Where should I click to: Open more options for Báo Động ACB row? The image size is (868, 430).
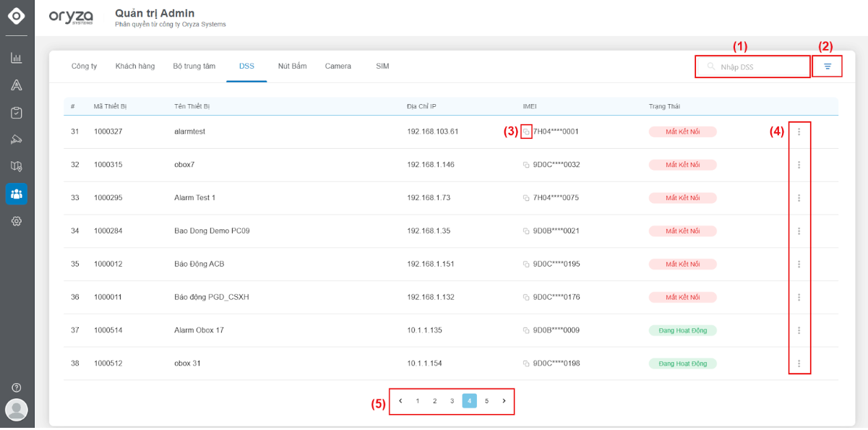pos(799,265)
